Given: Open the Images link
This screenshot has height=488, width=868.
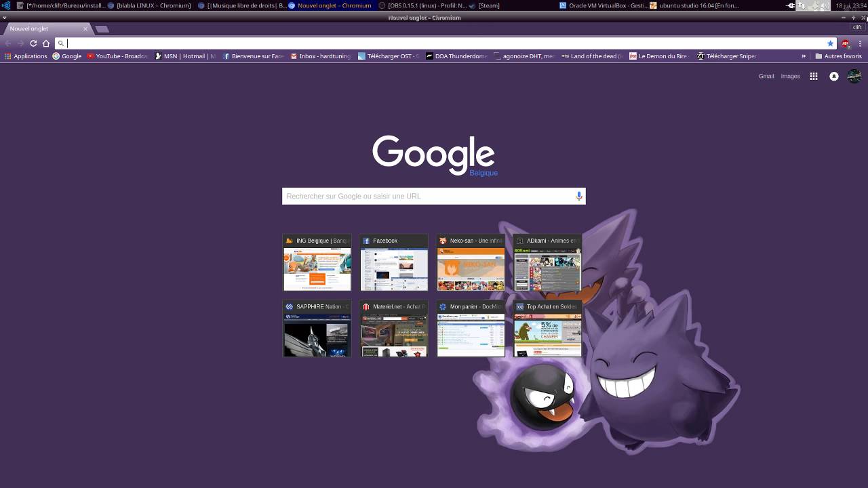Looking at the screenshot, I should pos(790,77).
